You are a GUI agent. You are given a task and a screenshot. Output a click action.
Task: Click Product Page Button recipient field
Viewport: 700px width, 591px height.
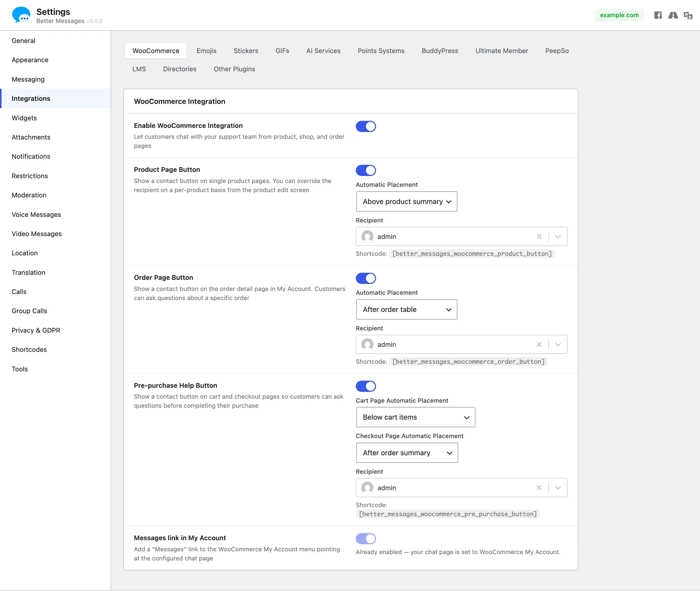pos(461,237)
